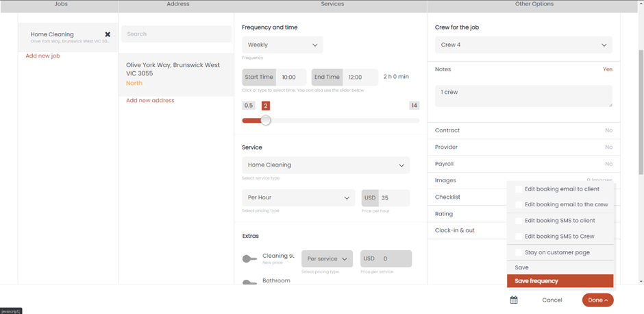Expand the Home Cleaning service type dropdown

[325, 165]
